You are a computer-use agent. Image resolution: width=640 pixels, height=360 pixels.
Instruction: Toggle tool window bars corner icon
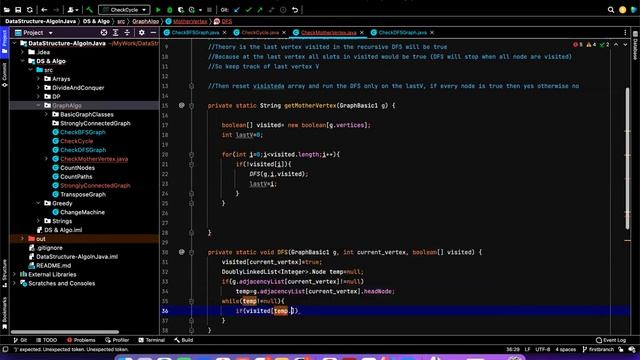coord(5,349)
